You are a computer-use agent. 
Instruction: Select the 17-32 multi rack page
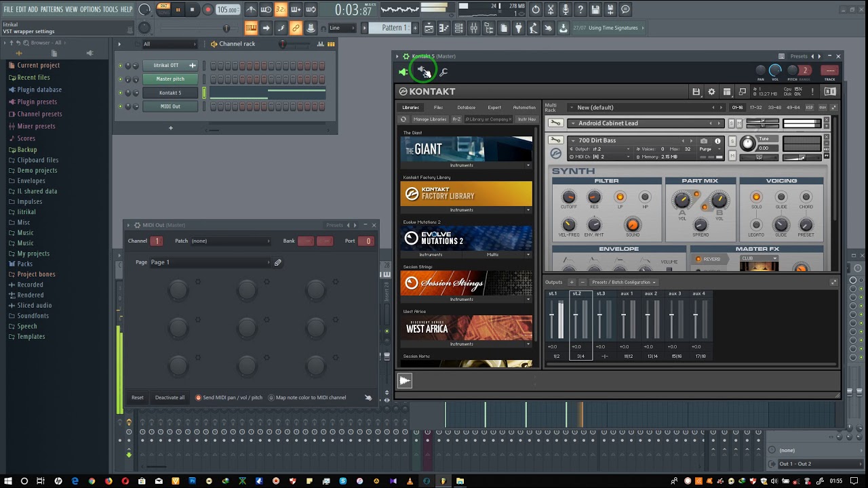[x=756, y=107]
